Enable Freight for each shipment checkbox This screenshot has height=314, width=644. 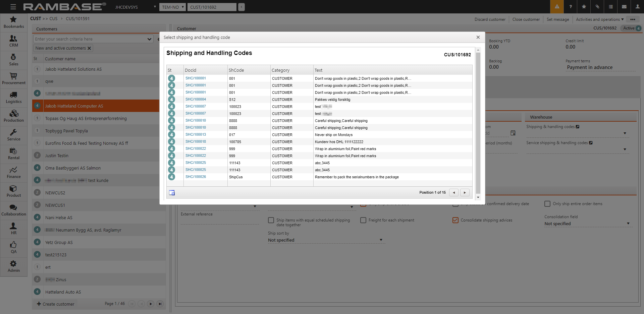pos(363,220)
